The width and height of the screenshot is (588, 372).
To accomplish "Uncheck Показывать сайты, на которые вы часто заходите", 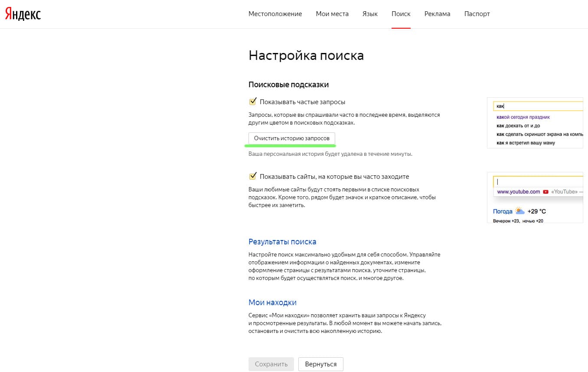I will point(252,177).
